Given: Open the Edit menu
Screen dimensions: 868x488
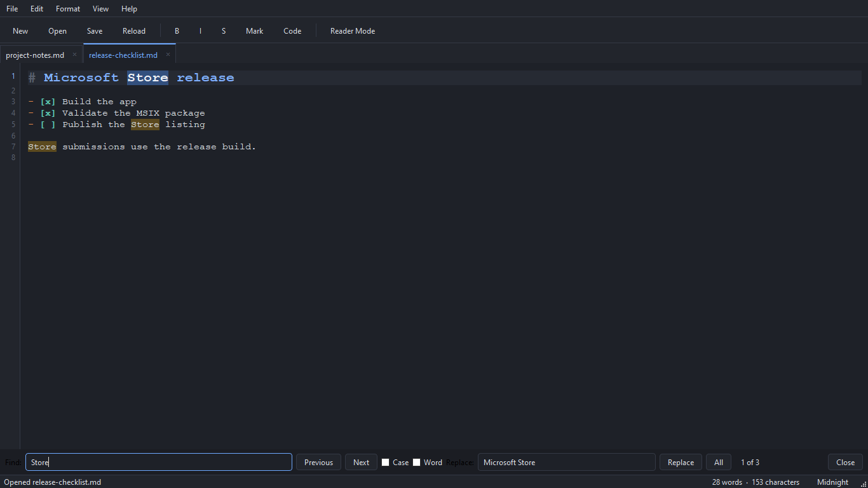Looking at the screenshot, I should pyautogui.click(x=37, y=9).
